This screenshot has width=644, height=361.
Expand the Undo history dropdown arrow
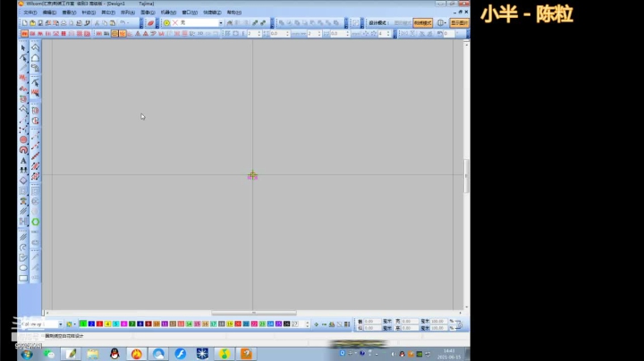(128, 23)
